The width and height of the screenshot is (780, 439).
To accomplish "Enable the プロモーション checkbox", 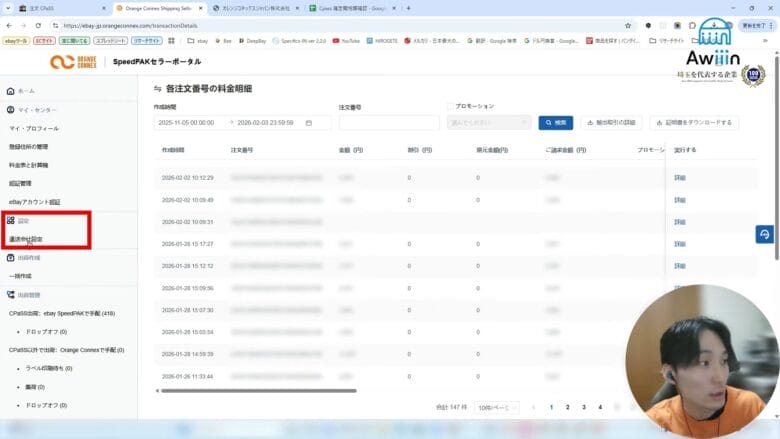I will coord(449,106).
